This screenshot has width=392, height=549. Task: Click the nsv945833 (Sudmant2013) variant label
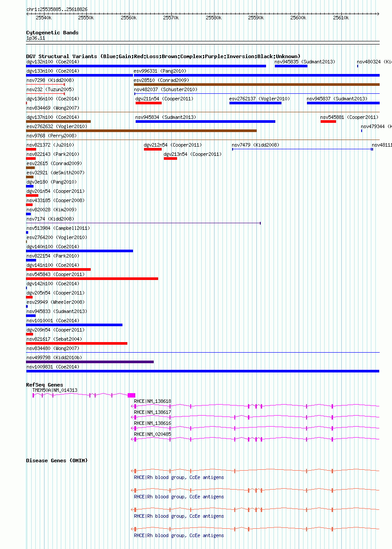point(57,311)
